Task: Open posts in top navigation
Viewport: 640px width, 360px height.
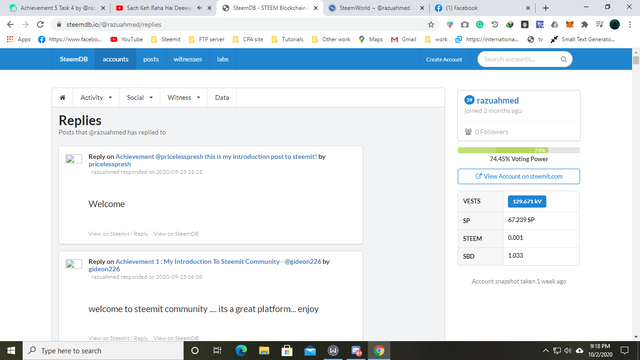Action: tap(151, 59)
